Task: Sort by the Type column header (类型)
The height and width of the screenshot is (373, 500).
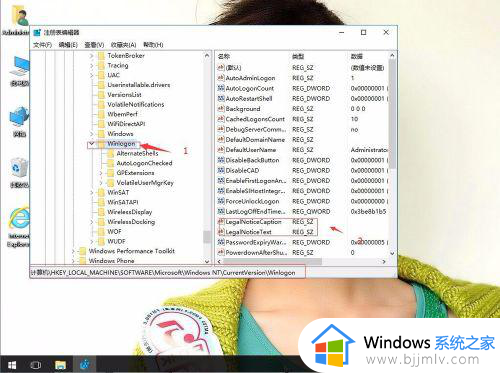Action: click(298, 56)
